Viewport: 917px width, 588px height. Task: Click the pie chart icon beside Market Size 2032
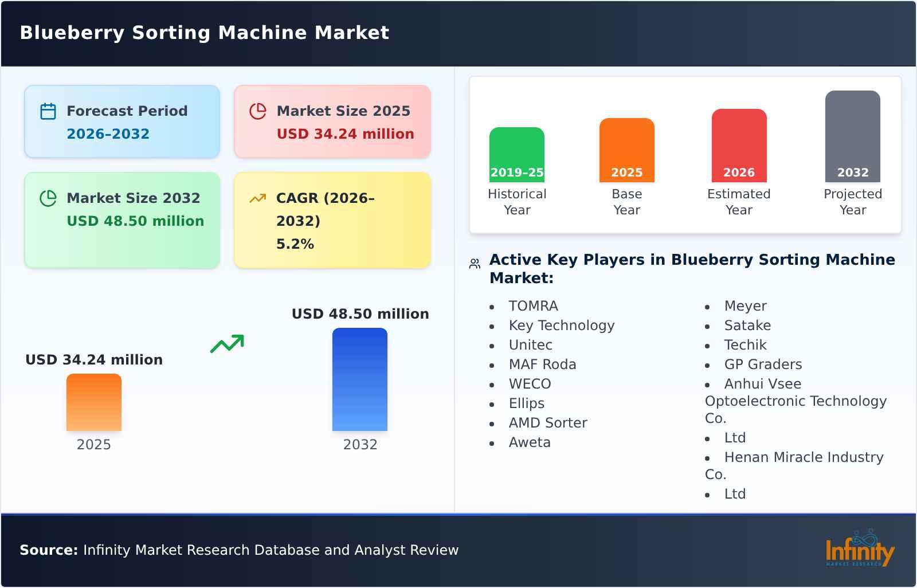pos(48,198)
